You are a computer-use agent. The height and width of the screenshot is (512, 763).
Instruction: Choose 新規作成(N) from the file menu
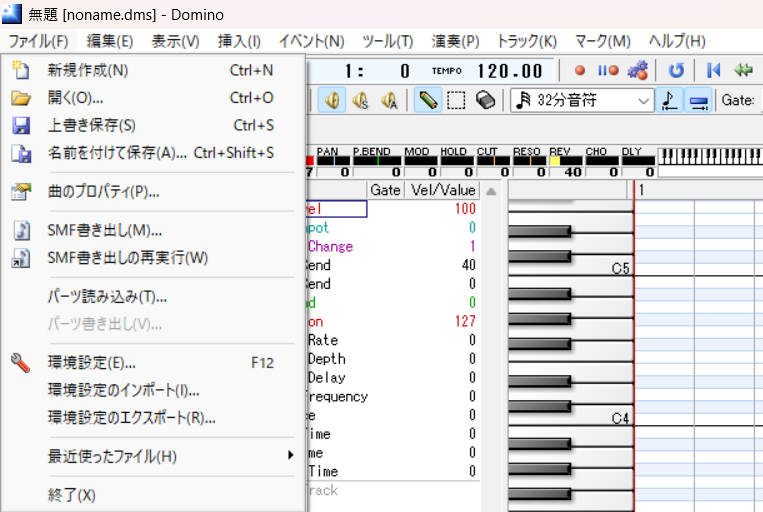153,70
